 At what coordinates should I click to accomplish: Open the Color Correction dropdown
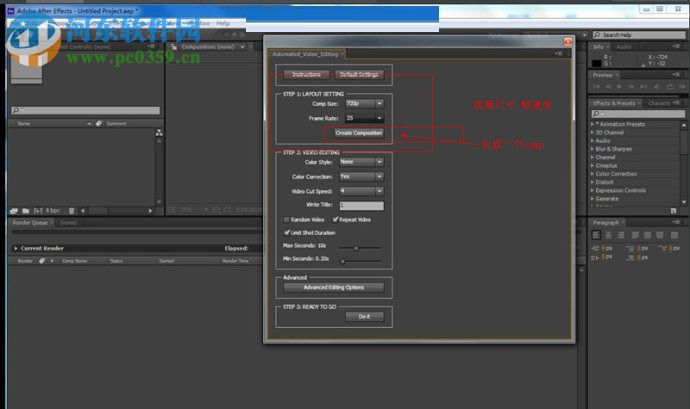coord(361,177)
